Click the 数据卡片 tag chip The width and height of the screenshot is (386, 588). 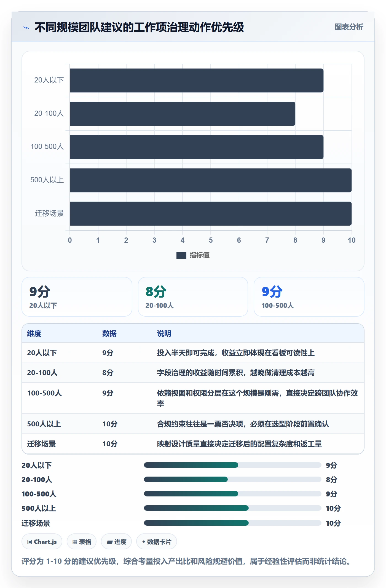tap(157, 542)
